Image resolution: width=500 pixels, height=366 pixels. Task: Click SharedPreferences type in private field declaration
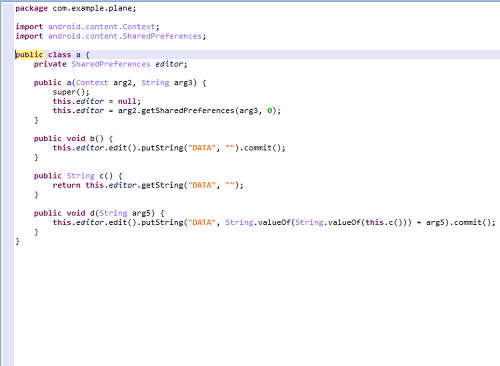[x=111, y=64]
